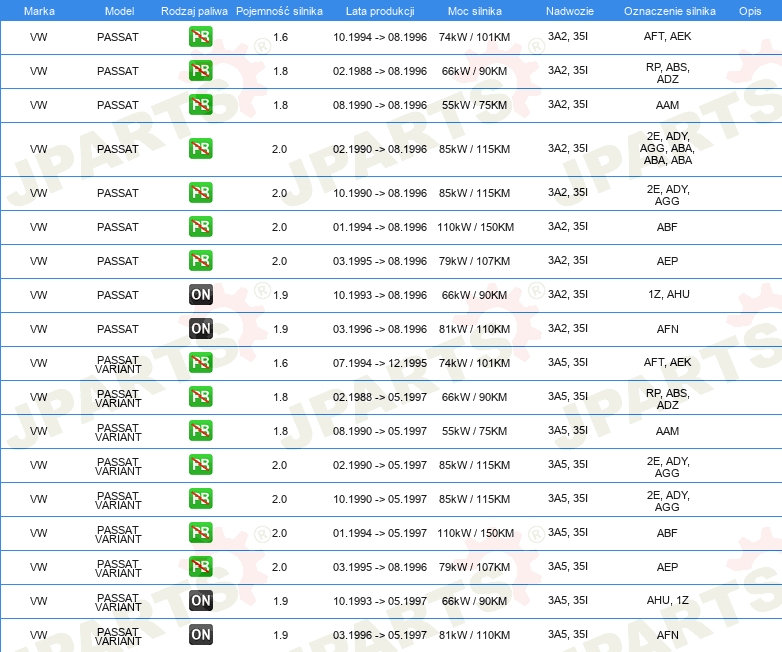Click the petrol icon in the 02.1988 -> 08.1996 row
Viewport: 782px width, 652px height.
click(x=200, y=71)
